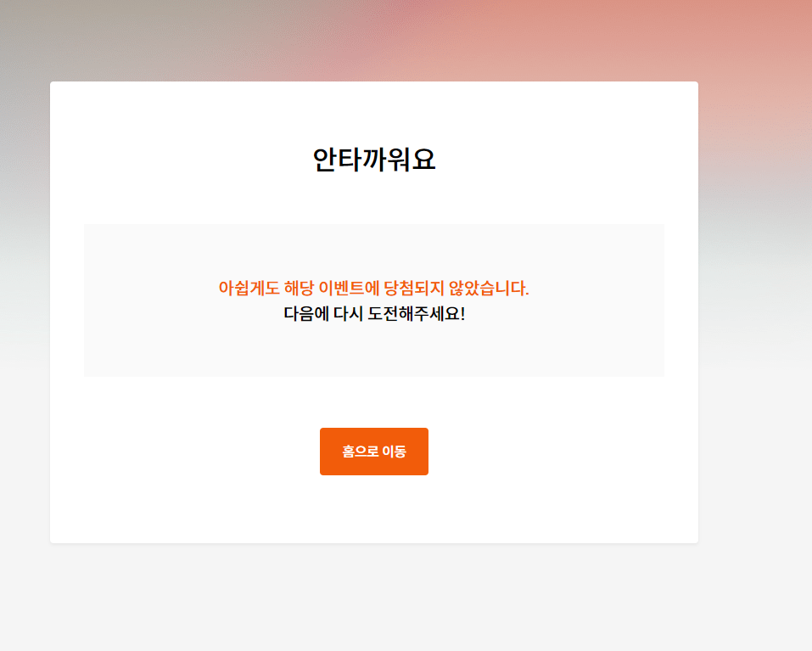Click the word 다음에 in the black line
812x651 pixels.
pos(306,314)
